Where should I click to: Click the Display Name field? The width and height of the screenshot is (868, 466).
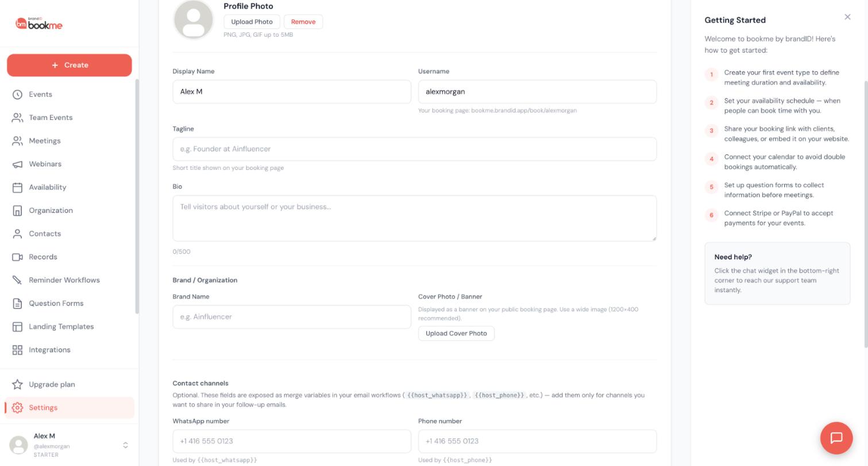[x=292, y=92]
